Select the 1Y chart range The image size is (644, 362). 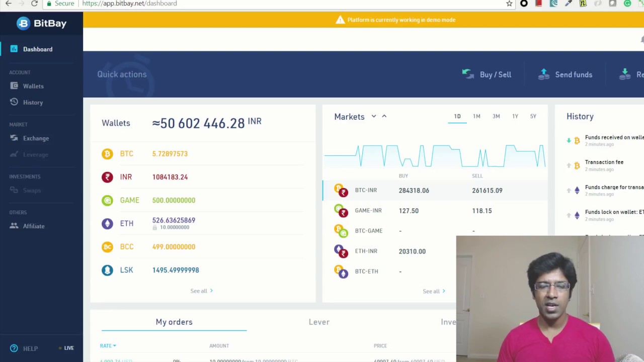pyautogui.click(x=515, y=116)
